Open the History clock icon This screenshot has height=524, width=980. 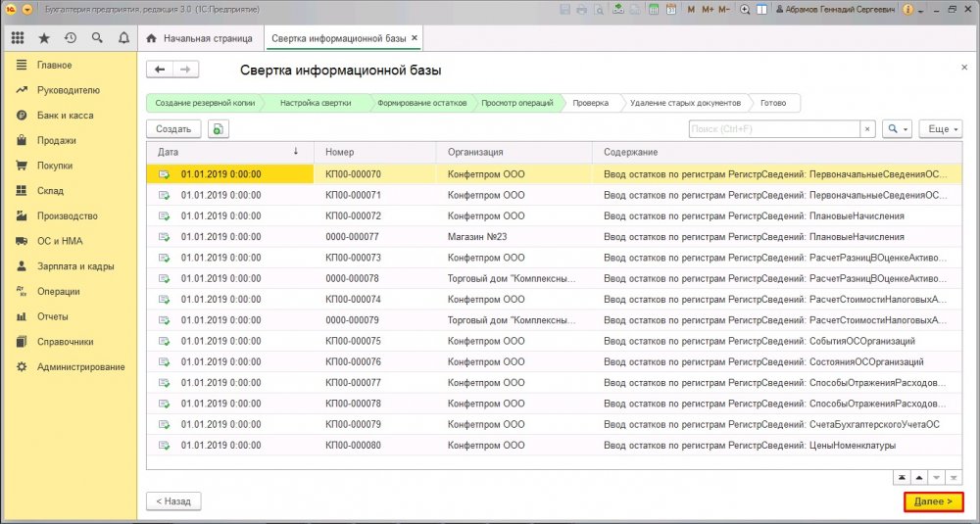click(x=71, y=38)
